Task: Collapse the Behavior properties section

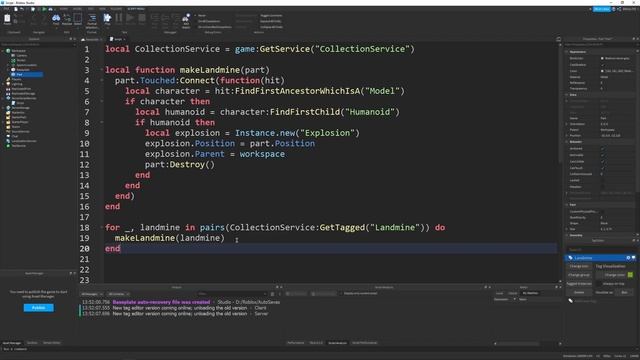Action: (566, 142)
